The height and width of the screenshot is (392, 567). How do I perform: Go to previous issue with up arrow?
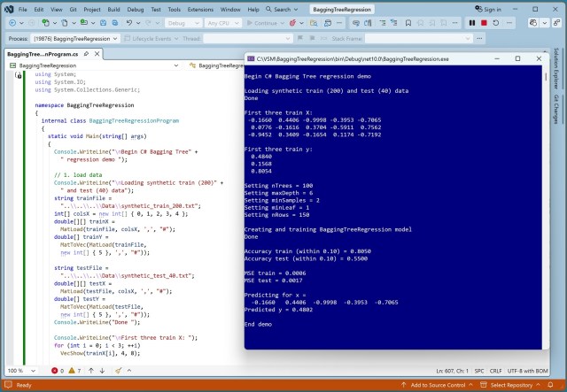click(91, 371)
